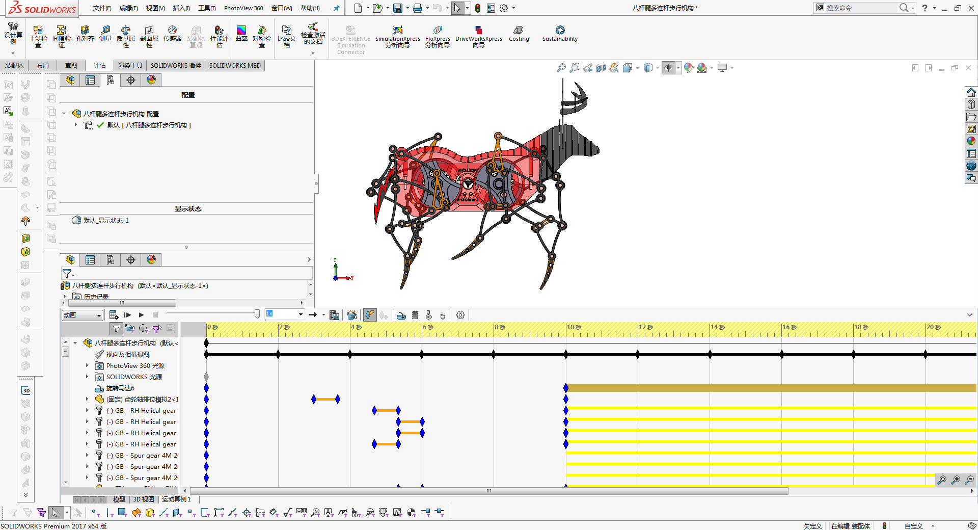Open Motion Study Properties gear icon

460,315
